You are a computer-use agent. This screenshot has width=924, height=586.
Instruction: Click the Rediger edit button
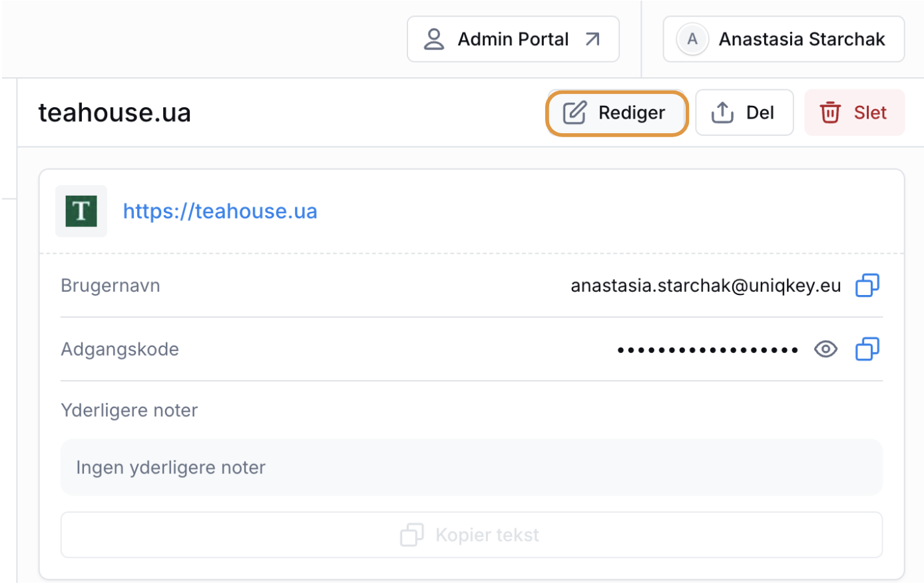click(616, 113)
